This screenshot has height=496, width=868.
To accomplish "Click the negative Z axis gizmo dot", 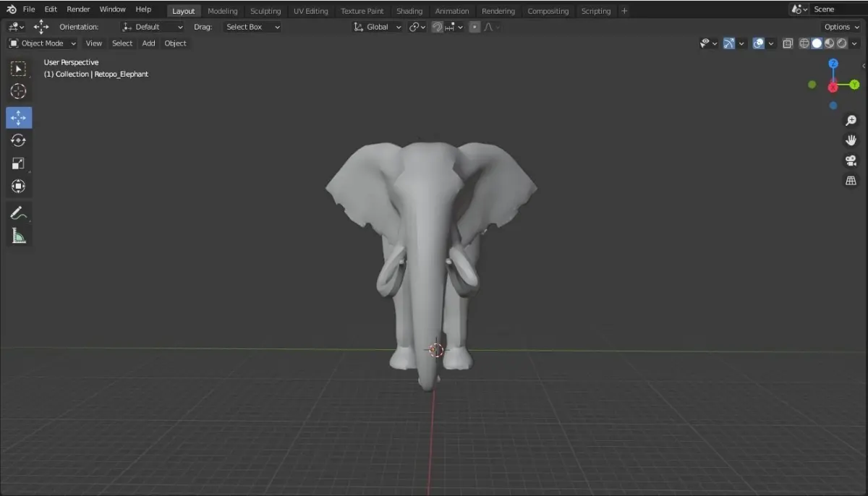I will pyautogui.click(x=833, y=106).
